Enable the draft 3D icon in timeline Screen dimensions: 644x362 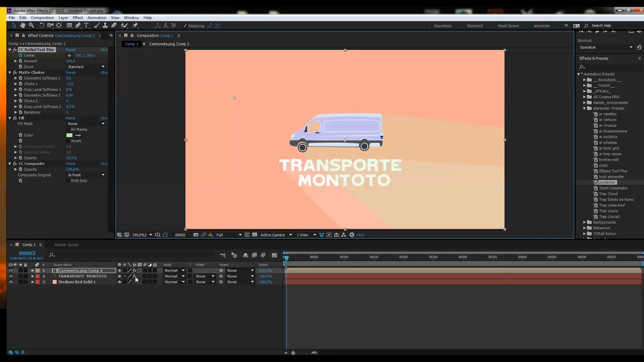click(x=234, y=255)
